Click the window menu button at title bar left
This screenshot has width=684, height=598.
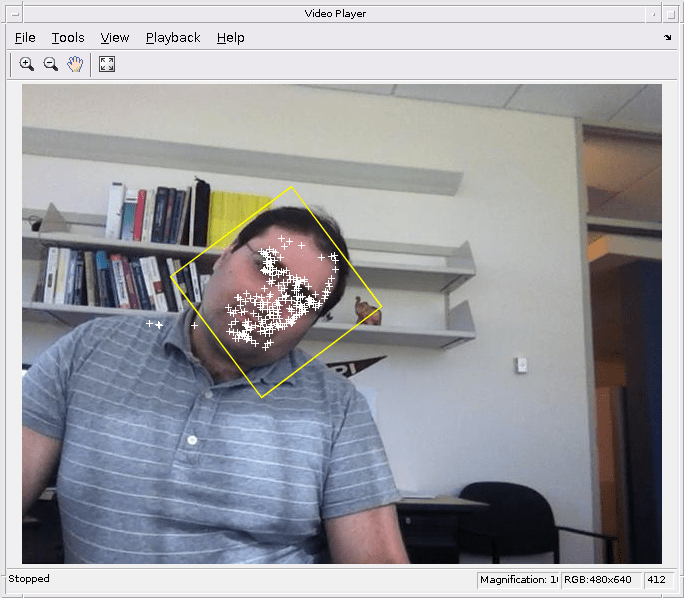coord(15,14)
